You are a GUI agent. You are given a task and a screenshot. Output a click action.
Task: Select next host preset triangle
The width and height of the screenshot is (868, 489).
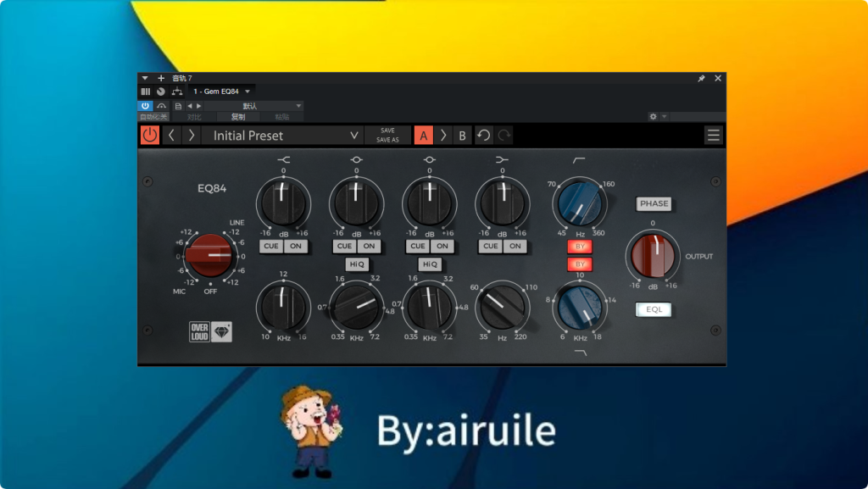pyautogui.click(x=198, y=106)
